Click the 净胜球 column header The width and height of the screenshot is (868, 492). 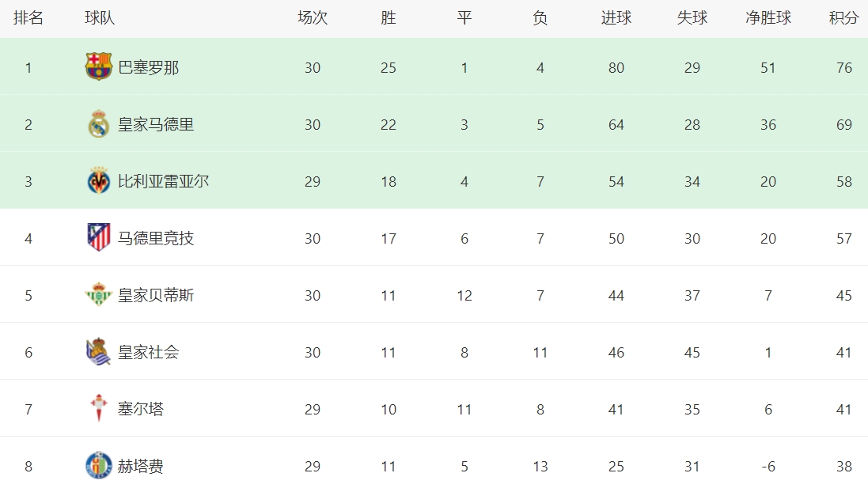tap(768, 18)
